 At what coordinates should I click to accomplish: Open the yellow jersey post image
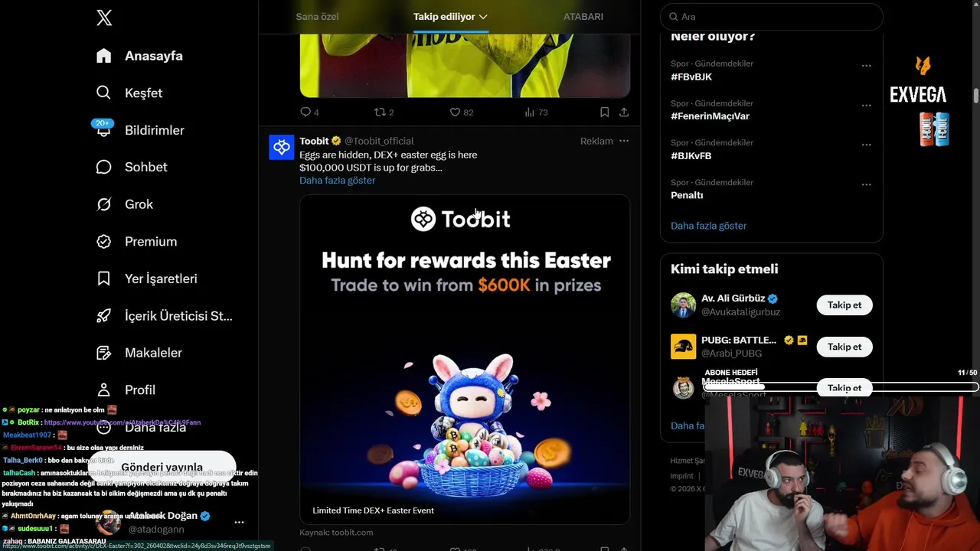465,65
